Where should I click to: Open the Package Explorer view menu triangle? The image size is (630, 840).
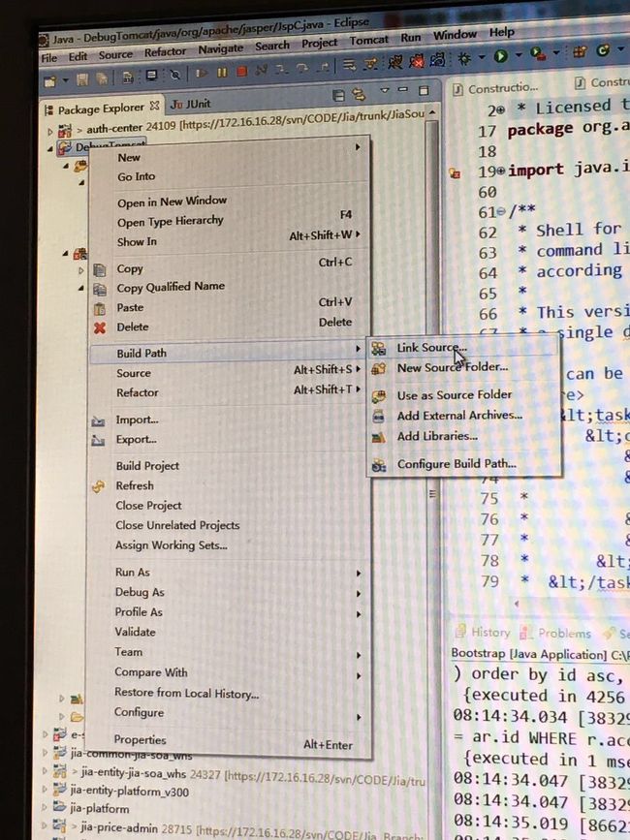[x=384, y=90]
